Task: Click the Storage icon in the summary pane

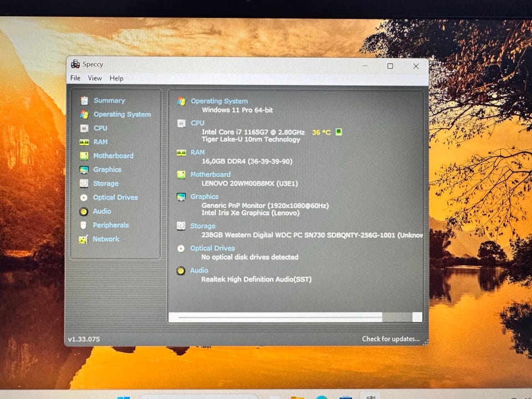Action: [x=181, y=226]
